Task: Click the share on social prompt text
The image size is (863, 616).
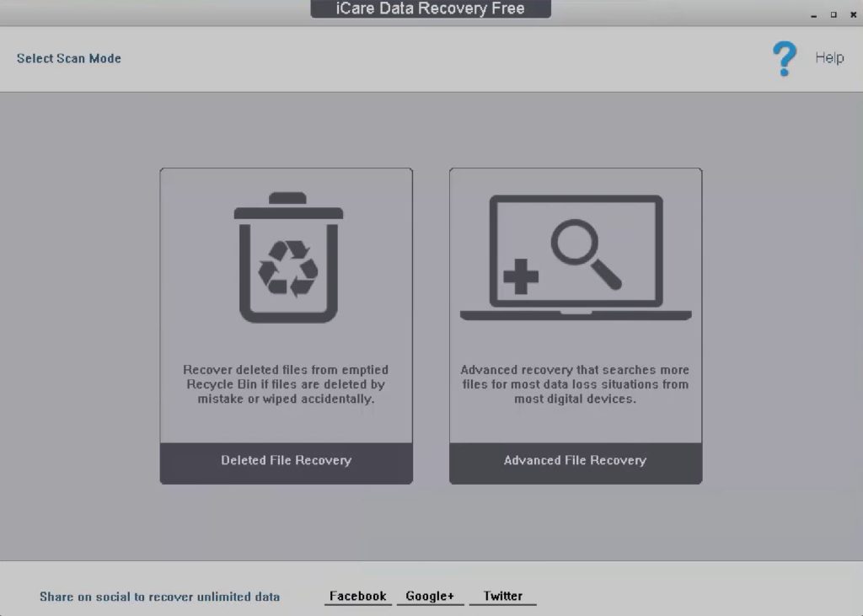Action: [x=159, y=596]
